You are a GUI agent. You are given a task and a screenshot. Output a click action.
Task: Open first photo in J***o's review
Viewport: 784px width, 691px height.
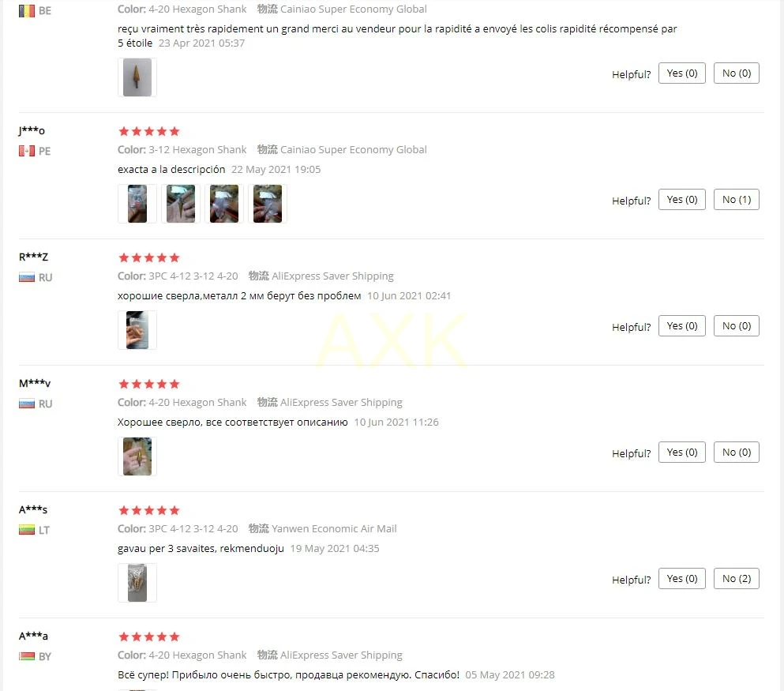(137, 204)
